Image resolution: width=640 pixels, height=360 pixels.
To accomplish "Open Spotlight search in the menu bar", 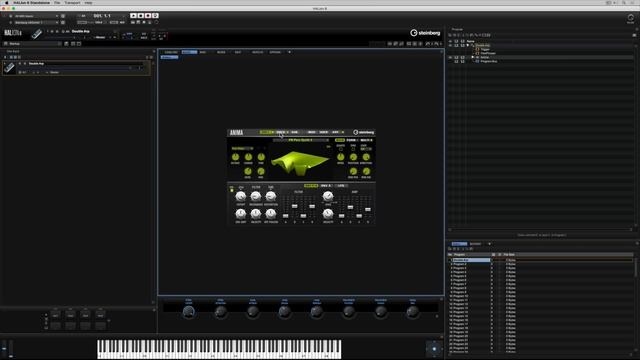I will tap(624, 2).
